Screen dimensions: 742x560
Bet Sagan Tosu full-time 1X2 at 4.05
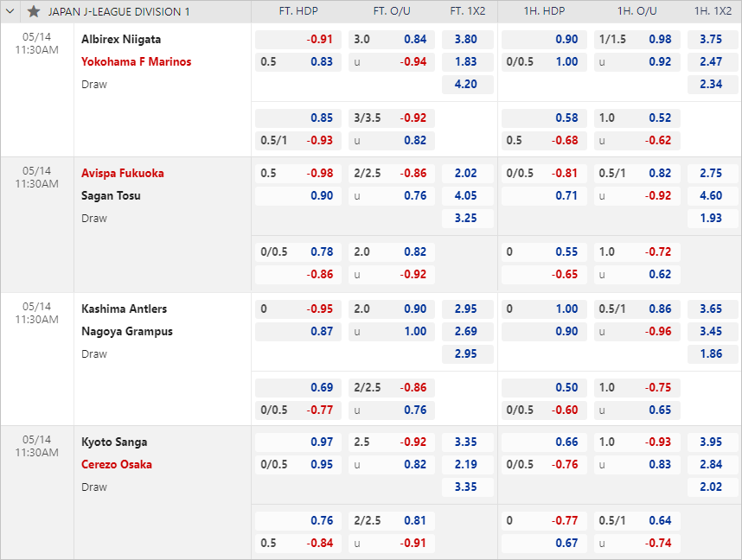coord(468,196)
